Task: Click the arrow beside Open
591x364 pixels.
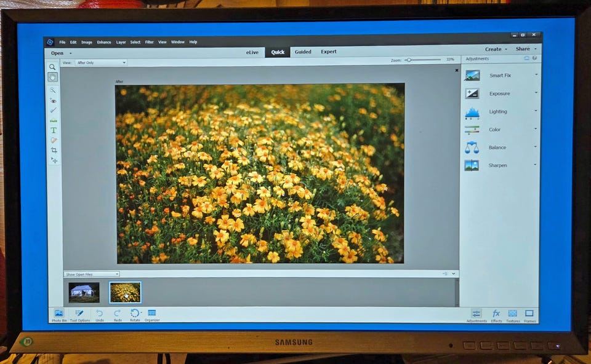Action: pos(70,53)
